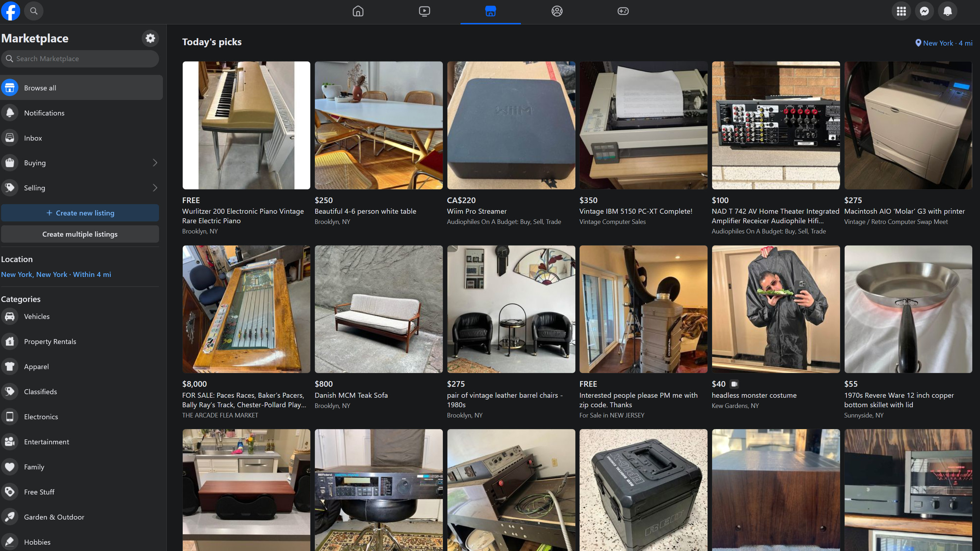Image resolution: width=980 pixels, height=551 pixels.
Task: Open the apps grid menu icon
Action: pos(901,11)
